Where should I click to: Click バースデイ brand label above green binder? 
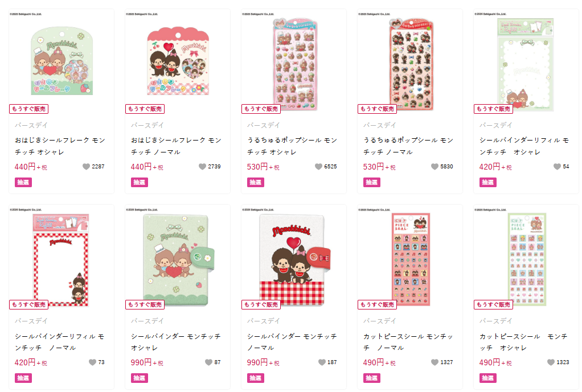[147, 321]
